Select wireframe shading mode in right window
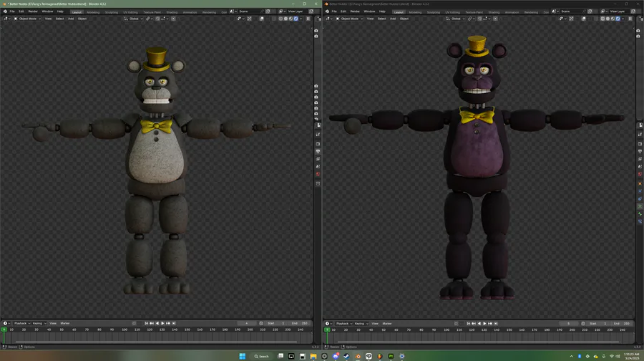 (x=602, y=19)
